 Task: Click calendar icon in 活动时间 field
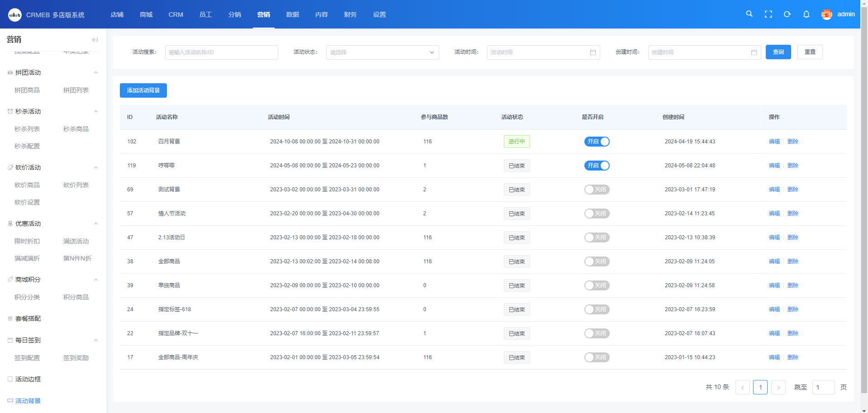(x=593, y=52)
